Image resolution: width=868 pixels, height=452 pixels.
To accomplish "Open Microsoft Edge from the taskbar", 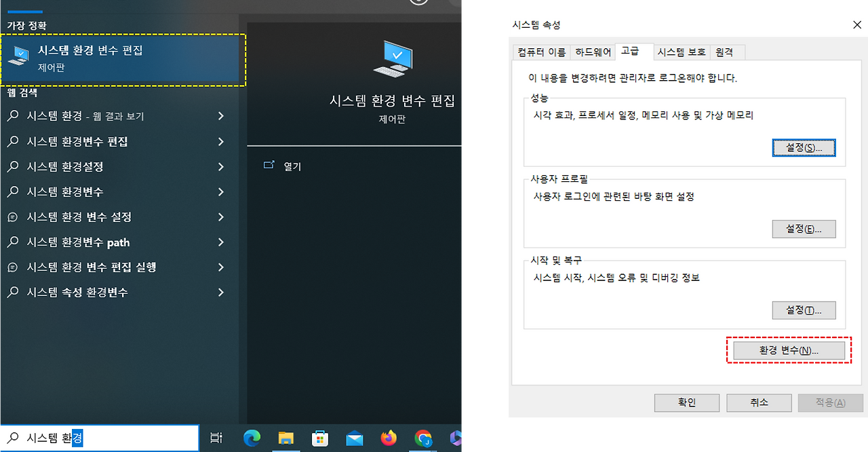I will tap(252, 438).
